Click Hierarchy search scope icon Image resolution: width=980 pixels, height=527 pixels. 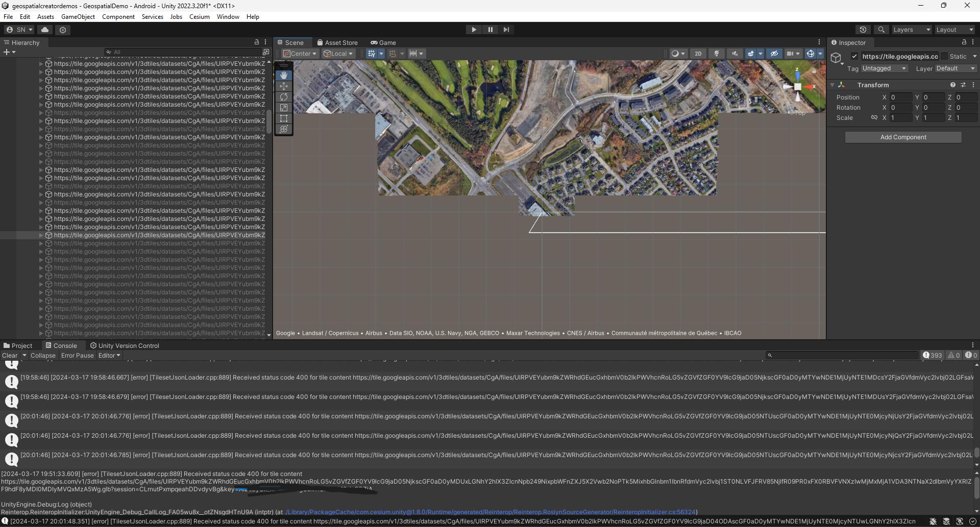266,52
